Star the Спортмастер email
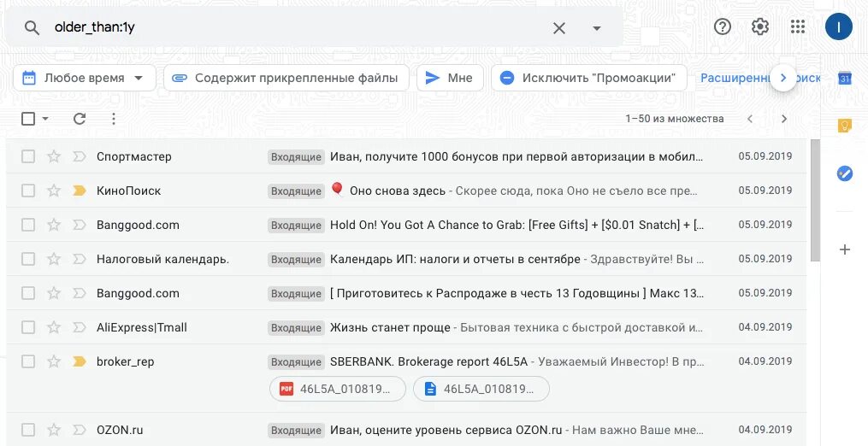The image size is (868, 446). (54, 156)
